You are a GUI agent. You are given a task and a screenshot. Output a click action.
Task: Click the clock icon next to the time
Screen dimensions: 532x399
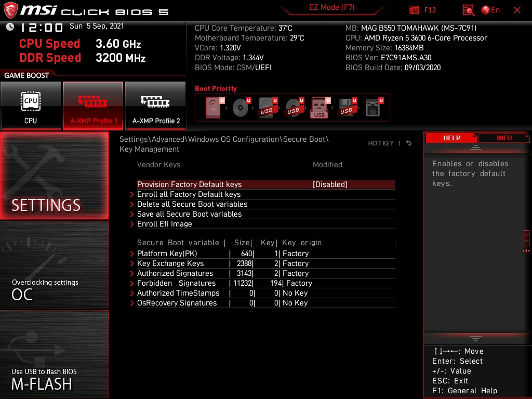10,27
